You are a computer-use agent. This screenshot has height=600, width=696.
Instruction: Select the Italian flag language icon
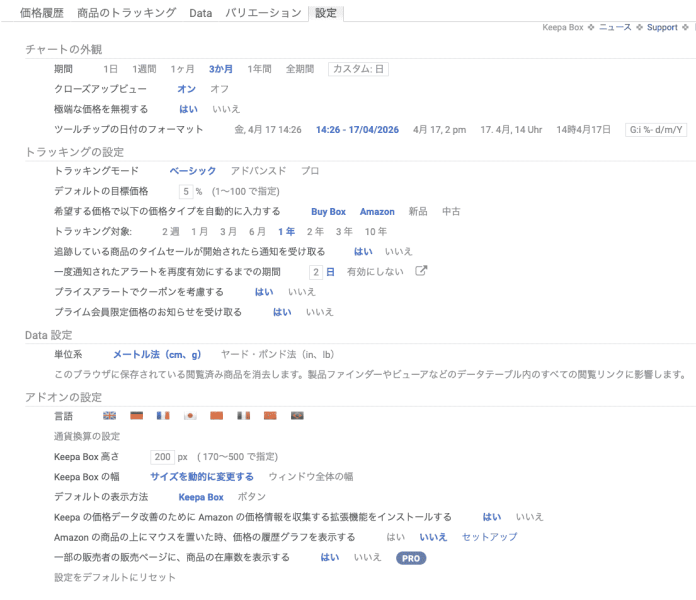tap(243, 415)
